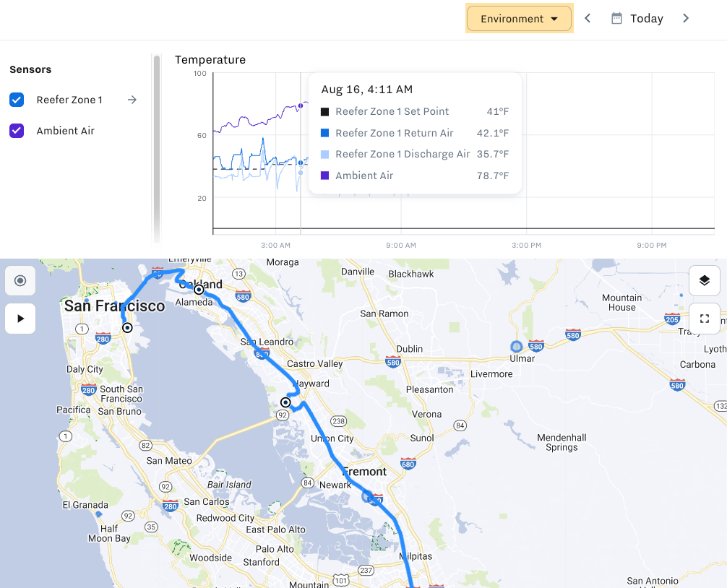
Task: Click the Discharge Air data point on chart
Action: click(x=301, y=173)
